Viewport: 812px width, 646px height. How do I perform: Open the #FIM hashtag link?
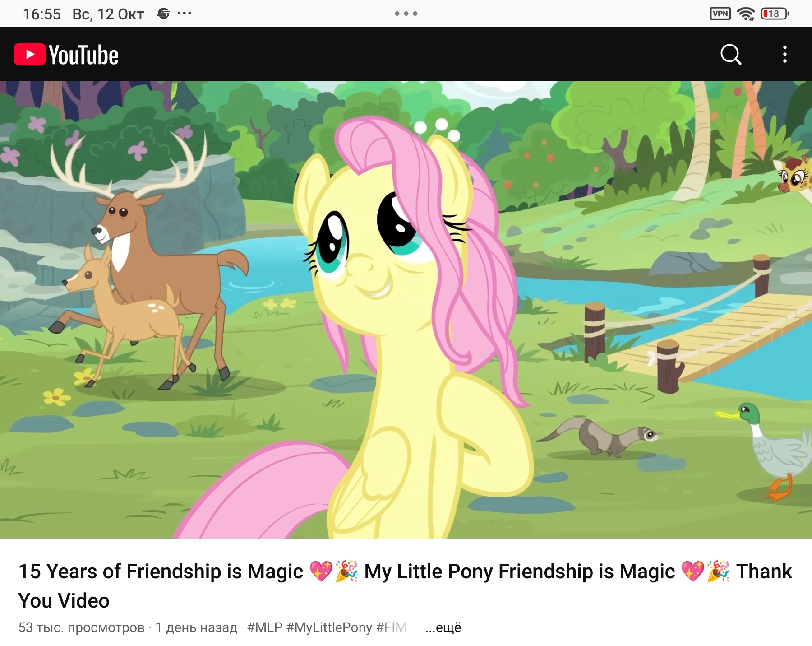coord(392,627)
